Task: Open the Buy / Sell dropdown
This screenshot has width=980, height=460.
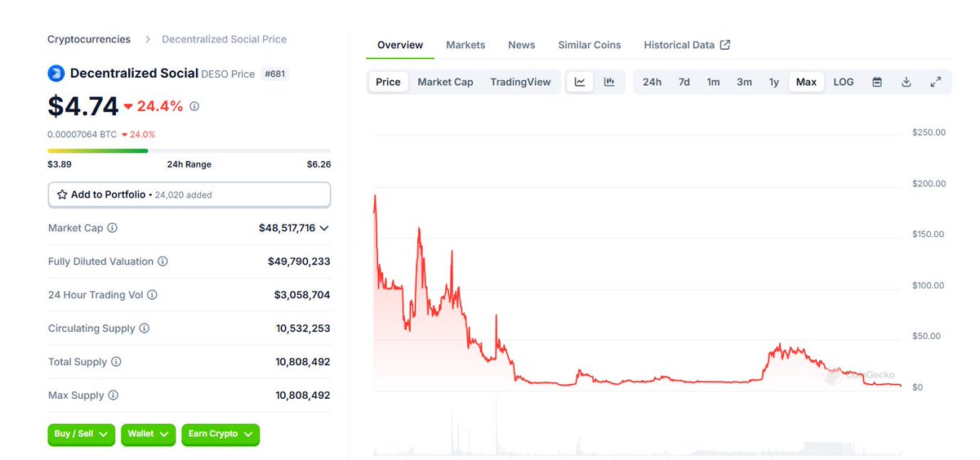Action: (x=82, y=434)
